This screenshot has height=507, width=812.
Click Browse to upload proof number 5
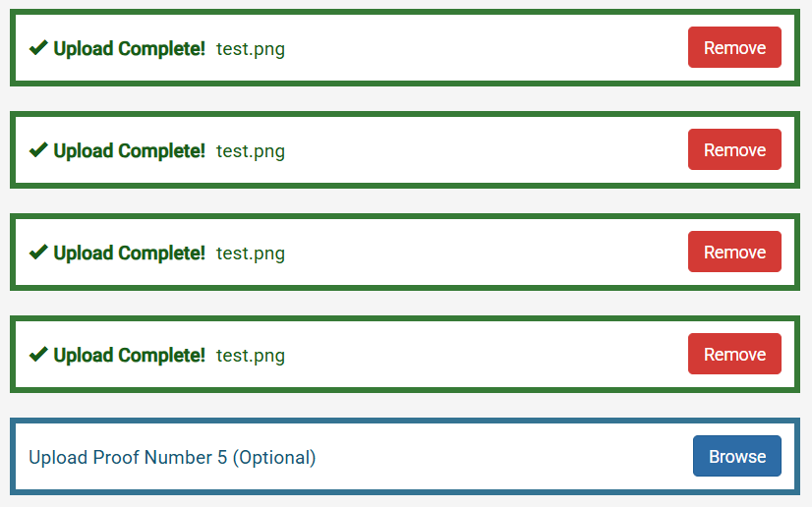pyautogui.click(x=736, y=457)
